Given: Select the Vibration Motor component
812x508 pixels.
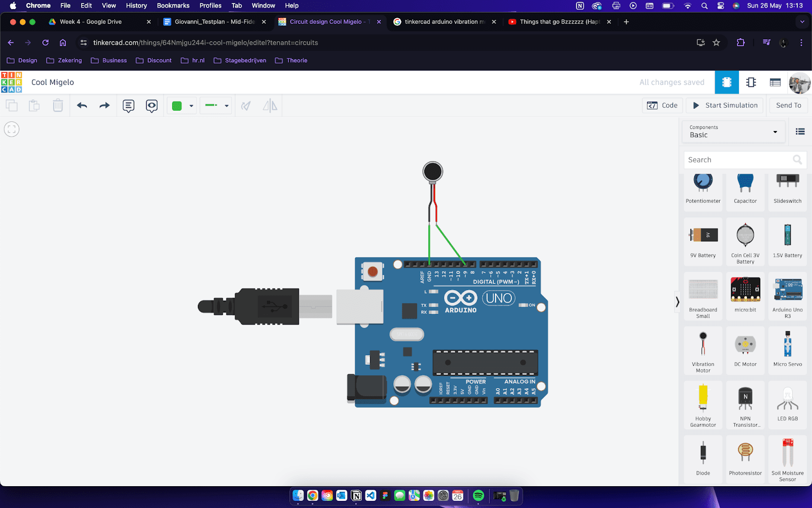Looking at the screenshot, I should pos(703,351).
